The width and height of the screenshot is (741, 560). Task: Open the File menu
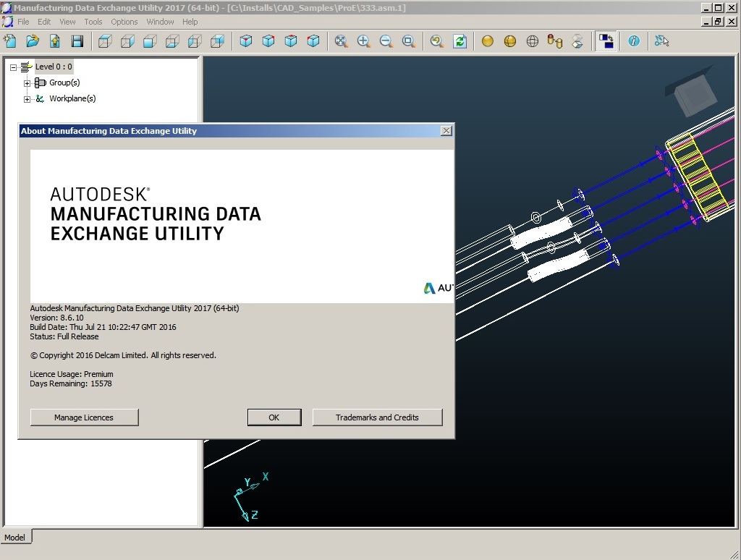coord(23,22)
